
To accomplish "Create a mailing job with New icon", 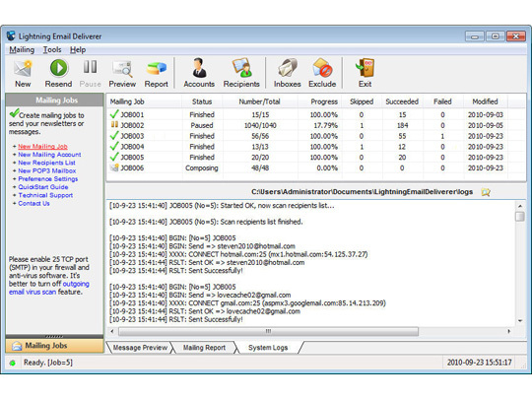I will pyautogui.click(x=23, y=68).
